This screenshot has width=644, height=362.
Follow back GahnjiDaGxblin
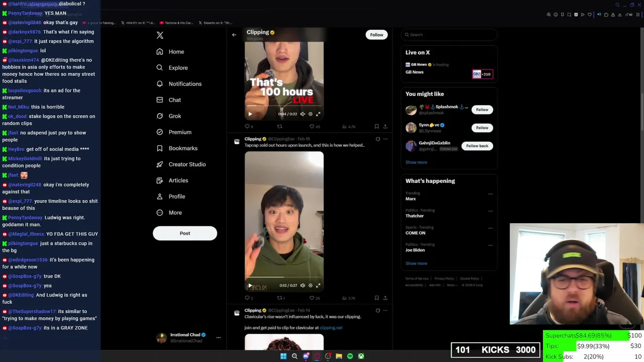[x=477, y=146]
